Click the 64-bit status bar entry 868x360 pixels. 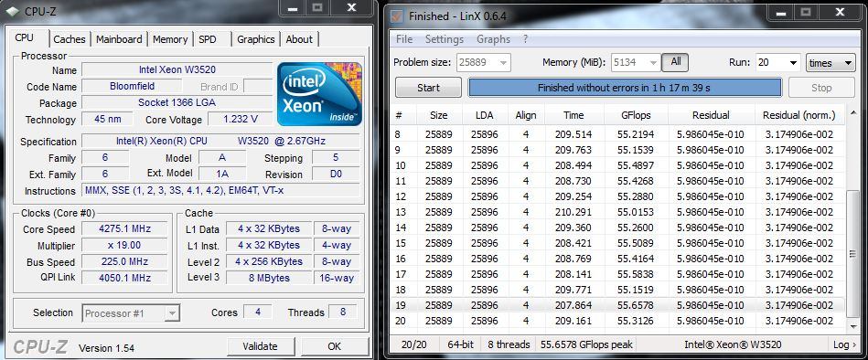(461, 344)
